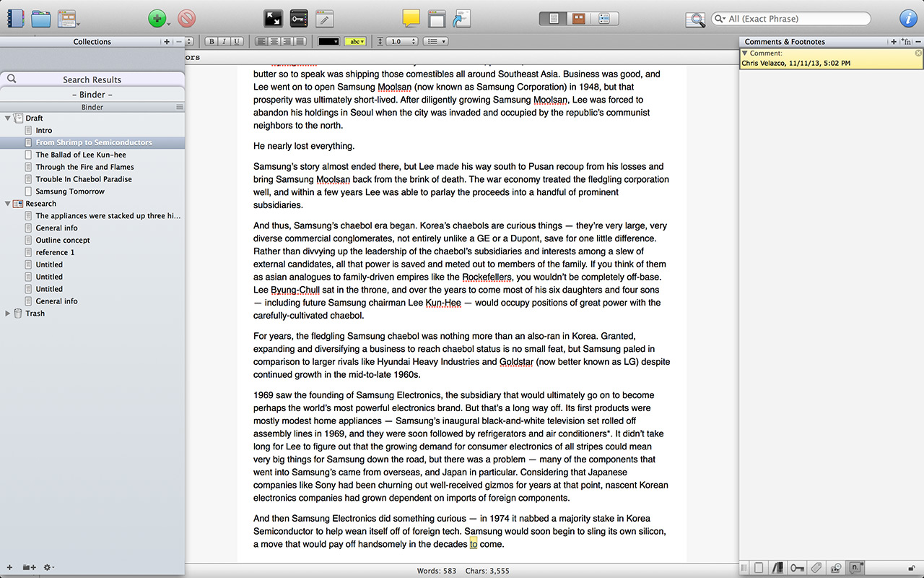Select the Search Results collection tab
924x578 pixels.
[92, 79]
